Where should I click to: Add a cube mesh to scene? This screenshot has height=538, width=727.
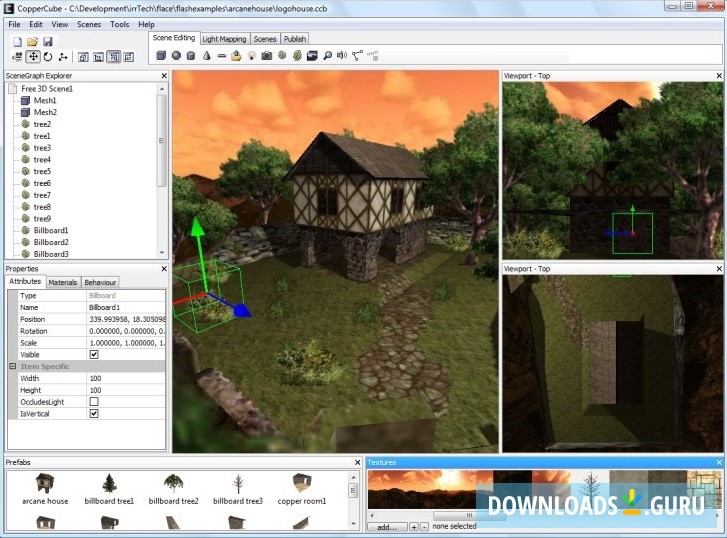coord(161,56)
